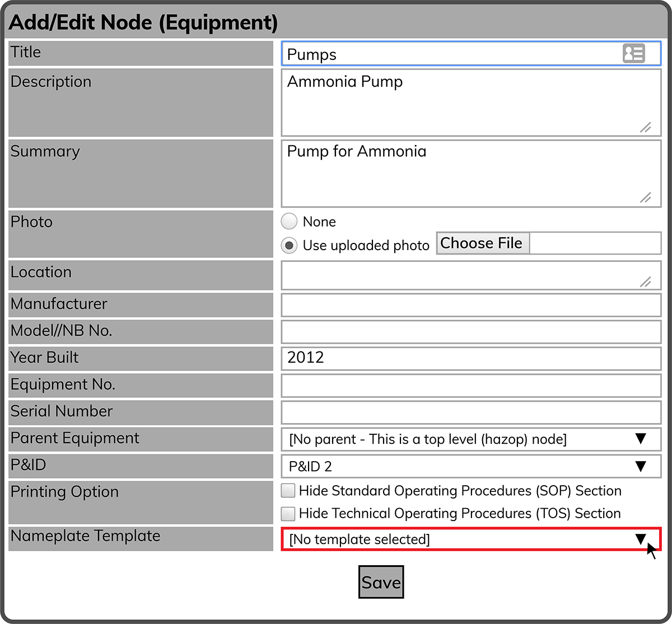Open the Nameplate Template dropdown

(470, 539)
